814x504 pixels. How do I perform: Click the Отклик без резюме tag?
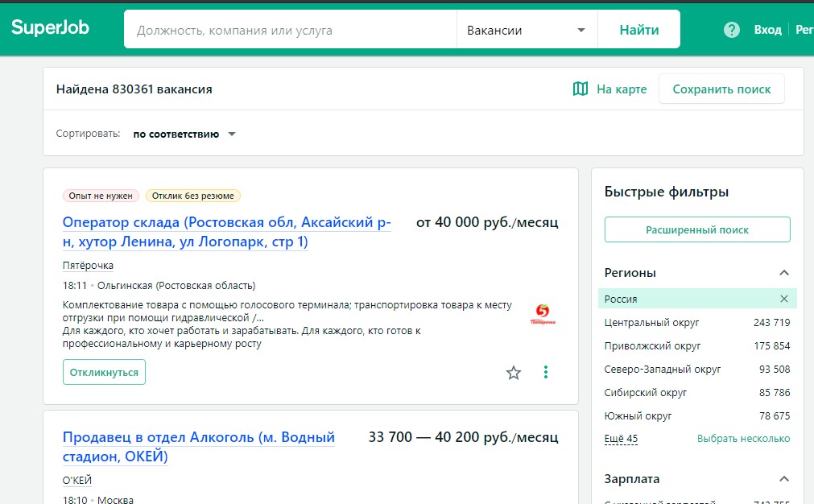pyautogui.click(x=193, y=196)
